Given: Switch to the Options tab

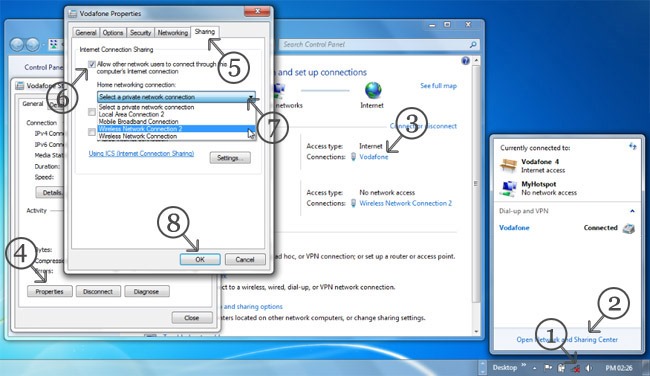Looking at the screenshot, I should tap(113, 33).
